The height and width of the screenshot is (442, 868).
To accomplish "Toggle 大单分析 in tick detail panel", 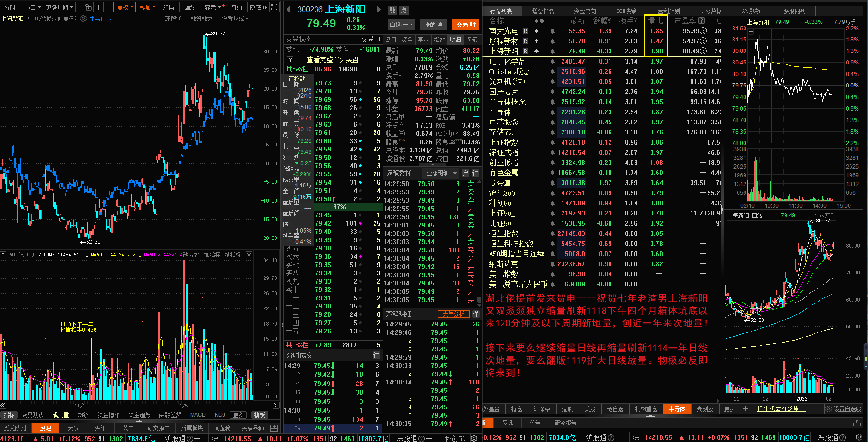I will pyautogui.click(x=453, y=314).
